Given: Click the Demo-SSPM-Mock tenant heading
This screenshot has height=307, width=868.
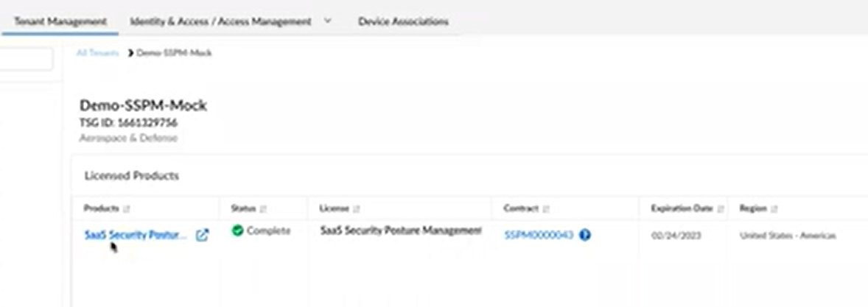Looking at the screenshot, I should click(143, 105).
